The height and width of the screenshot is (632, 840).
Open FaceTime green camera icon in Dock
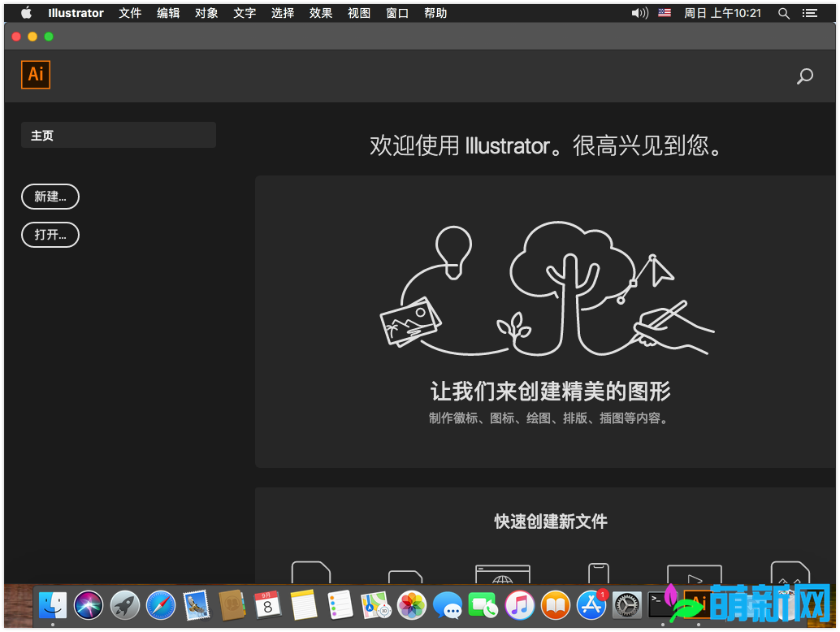pos(483,606)
